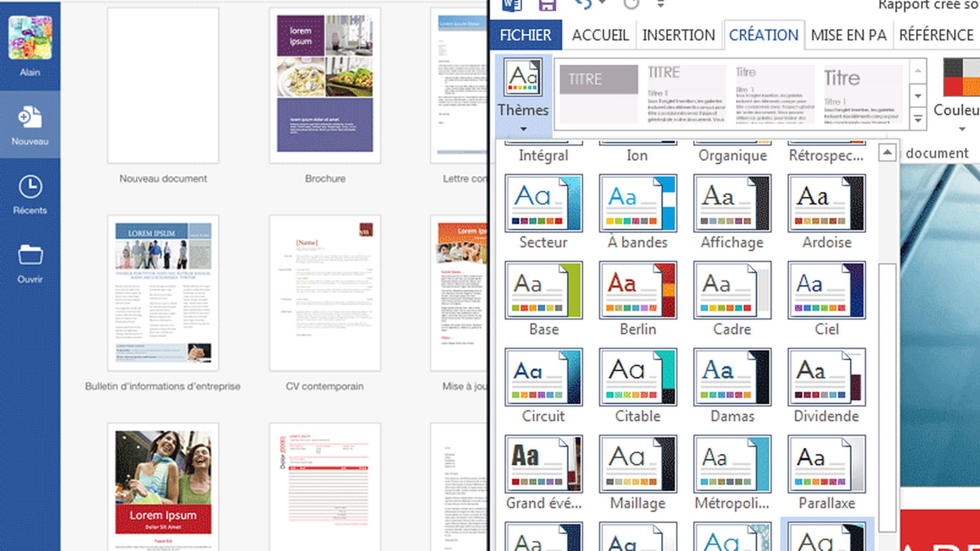Click the Ouvrir folder icon
Image resolution: width=980 pixels, height=551 pixels.
(30, 254)
